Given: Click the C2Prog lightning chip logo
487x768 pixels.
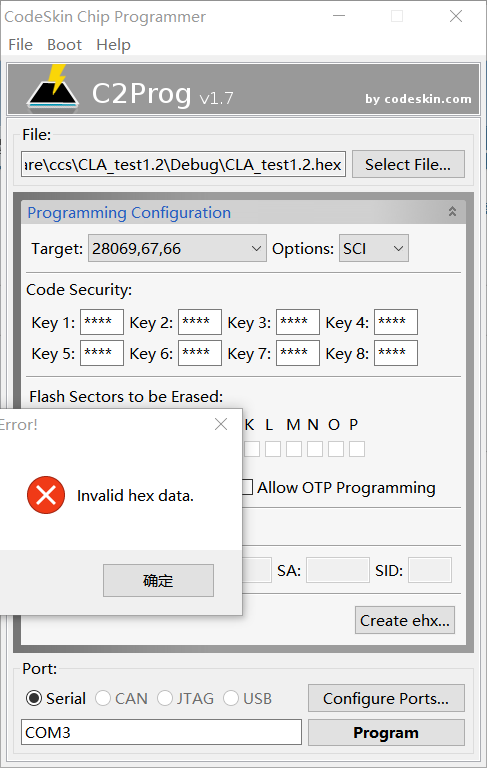Looking at the screenshot, I should (x=52, y=88).
